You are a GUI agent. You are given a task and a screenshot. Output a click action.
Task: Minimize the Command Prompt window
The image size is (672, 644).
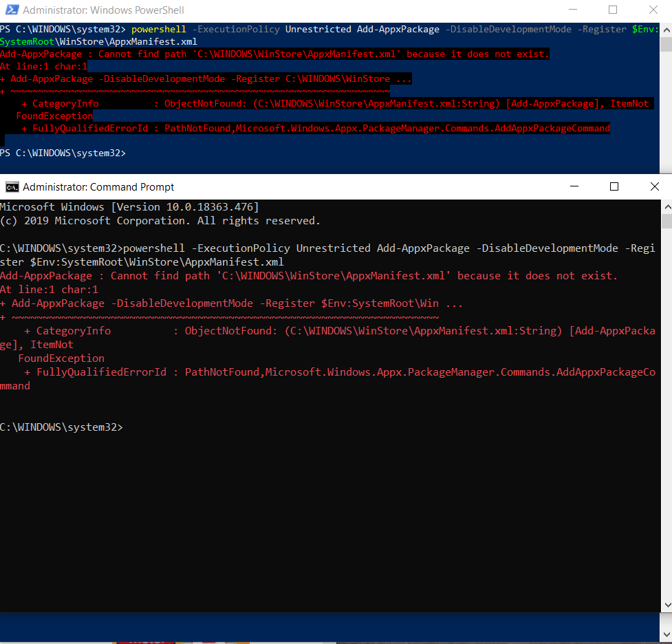tap(574, 186)
